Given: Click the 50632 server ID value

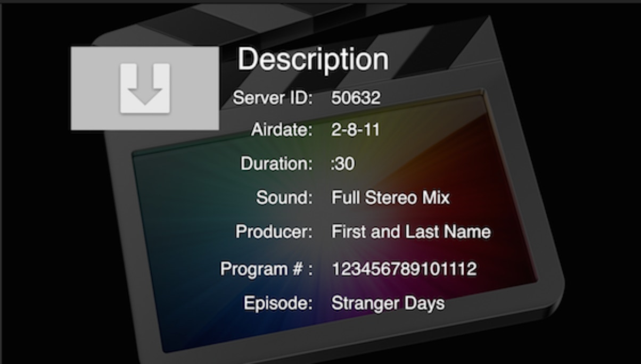Looking at the screenshot, I should coord(356,98).
